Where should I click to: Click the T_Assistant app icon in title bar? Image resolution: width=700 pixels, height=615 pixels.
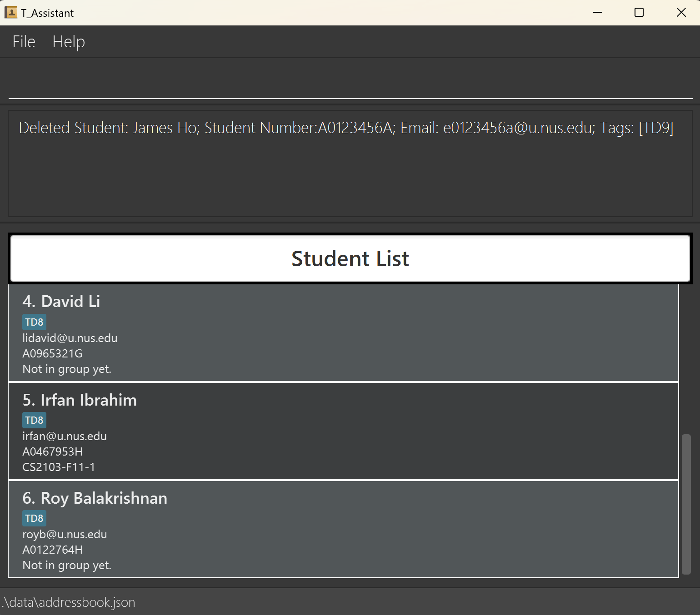coord(11,12)
